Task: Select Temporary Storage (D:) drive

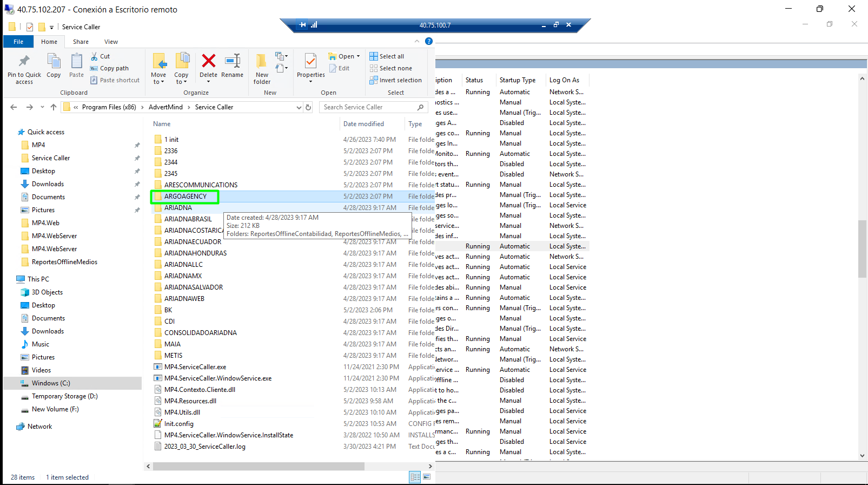Action: (64, 396)
